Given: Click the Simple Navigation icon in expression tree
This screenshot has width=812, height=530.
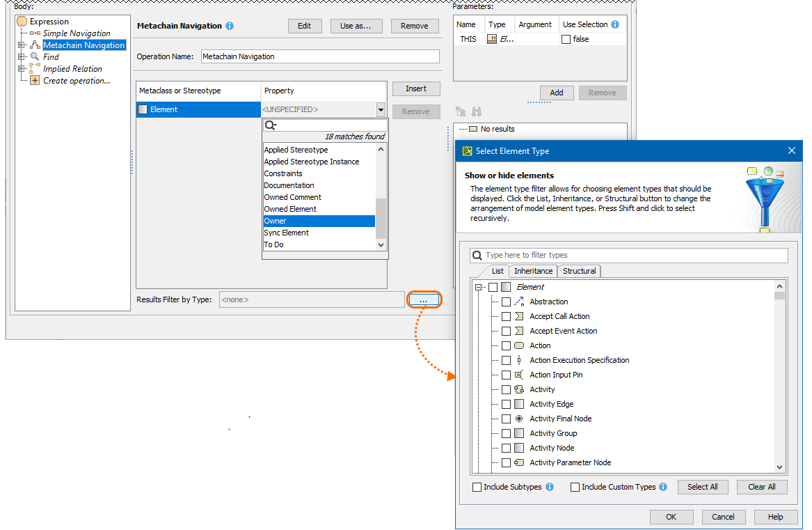Looking at the screenshot, I should tap(35, 33).
